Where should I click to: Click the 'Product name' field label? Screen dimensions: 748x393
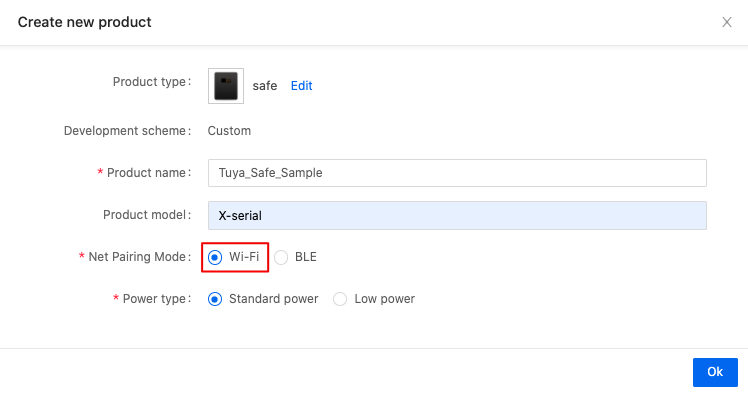(x=148, y=173)
